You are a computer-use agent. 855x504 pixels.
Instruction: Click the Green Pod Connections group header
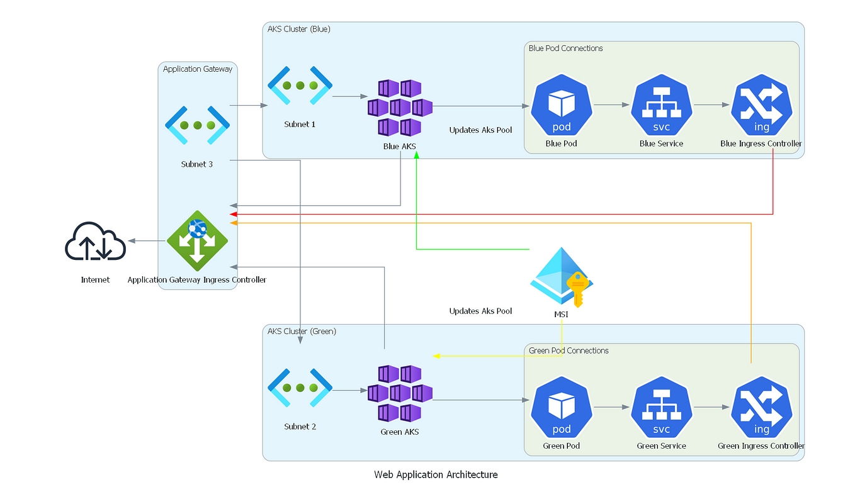[569, 350]
